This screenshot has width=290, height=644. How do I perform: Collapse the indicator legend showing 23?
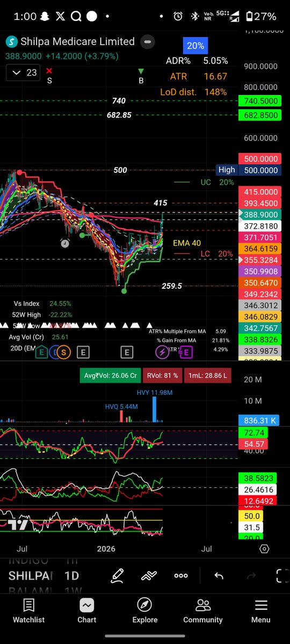23,72
